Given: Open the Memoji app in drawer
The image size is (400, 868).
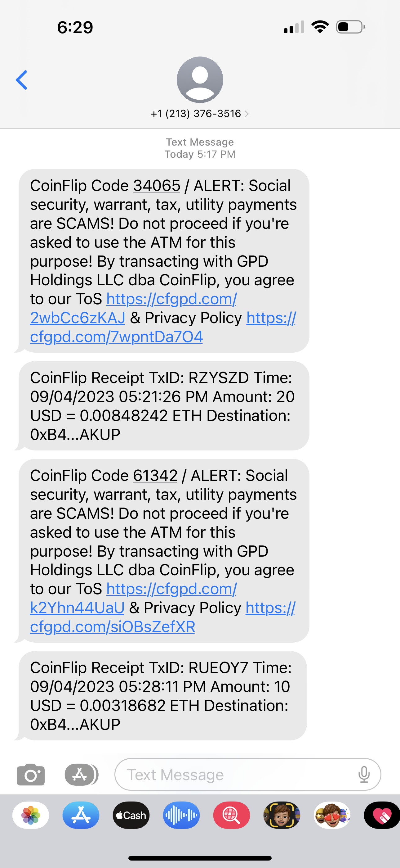Looking at the screenshot, I should point(282,815).
